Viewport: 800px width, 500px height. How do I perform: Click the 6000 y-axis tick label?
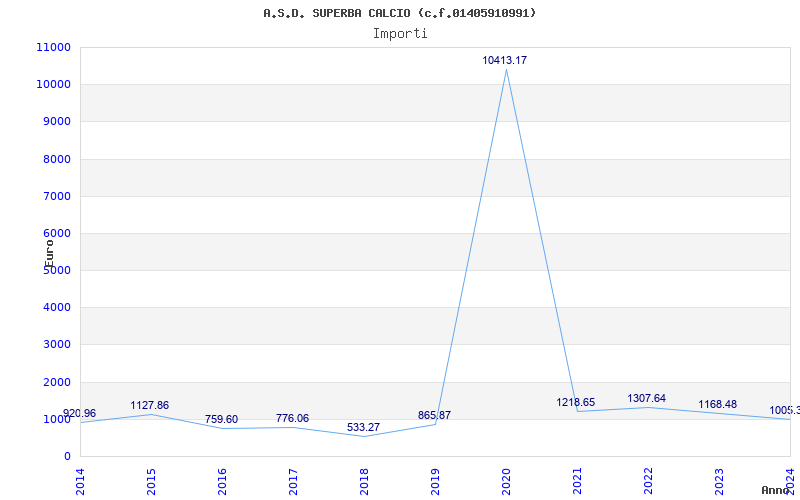click(56, 233)
